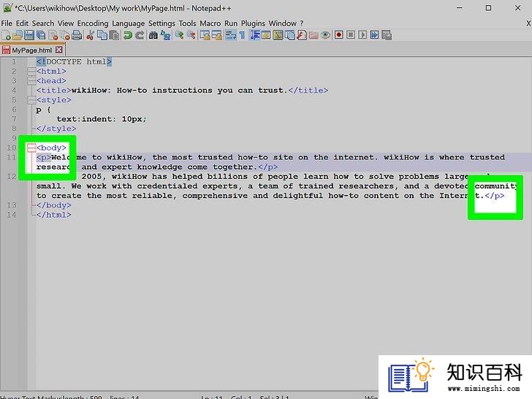Click the closing </body> tag
Image resolution: width=532 pixels, height=399 pixels.
(53, 205)
